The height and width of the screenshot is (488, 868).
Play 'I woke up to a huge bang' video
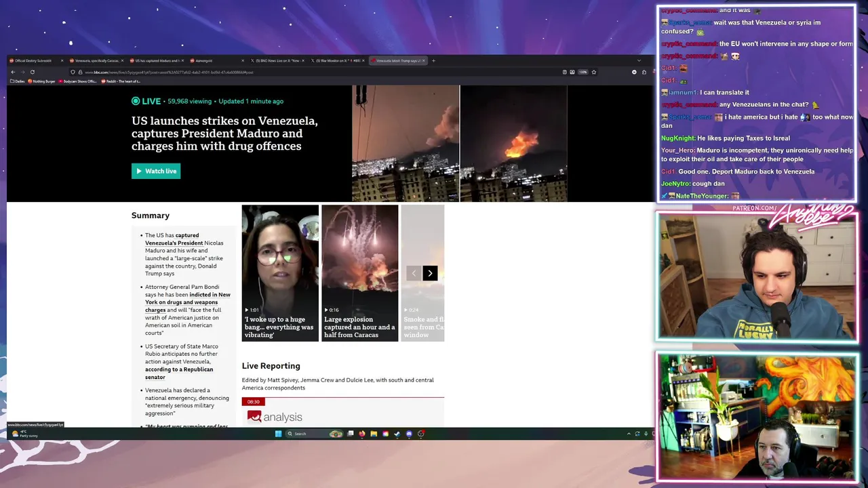click(x=280, y=273)
